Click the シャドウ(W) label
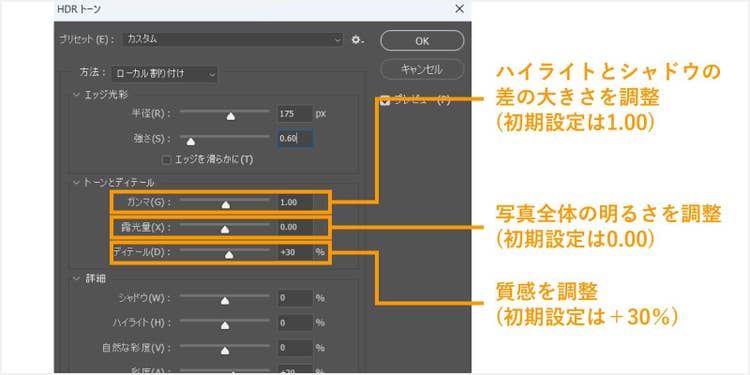Screen dimensions: 750x375 pos(144,298)
